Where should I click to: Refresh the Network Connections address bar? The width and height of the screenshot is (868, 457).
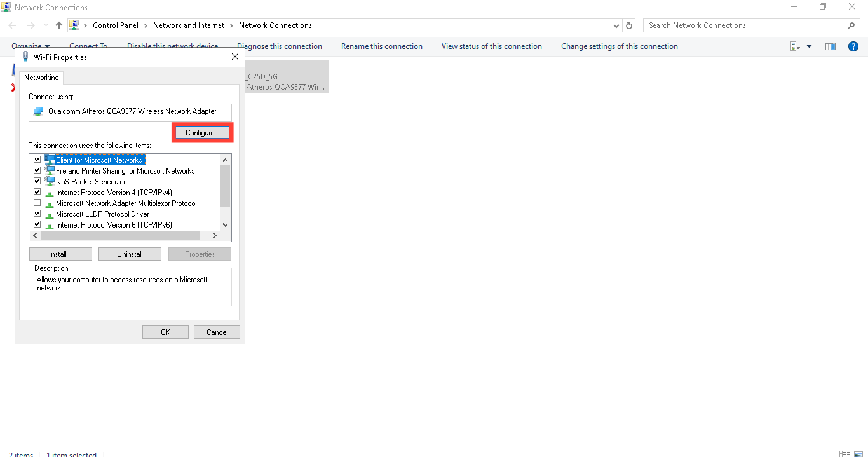(629, 25)
